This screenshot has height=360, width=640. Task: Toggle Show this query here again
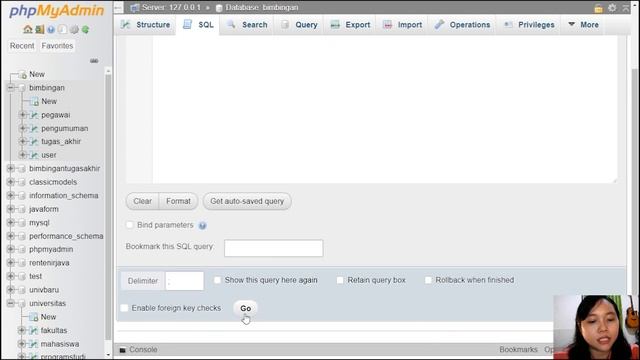click(217, 280)
